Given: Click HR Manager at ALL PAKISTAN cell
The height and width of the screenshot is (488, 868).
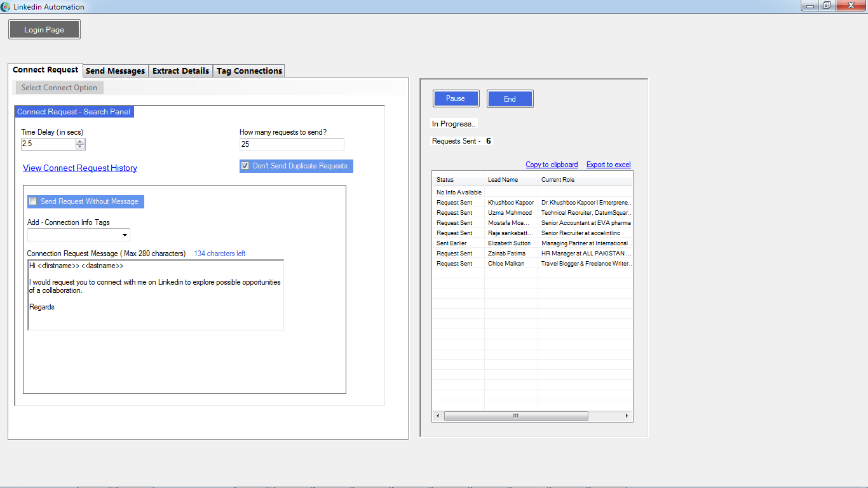Looking at the screenshot, I should point(585,253).
